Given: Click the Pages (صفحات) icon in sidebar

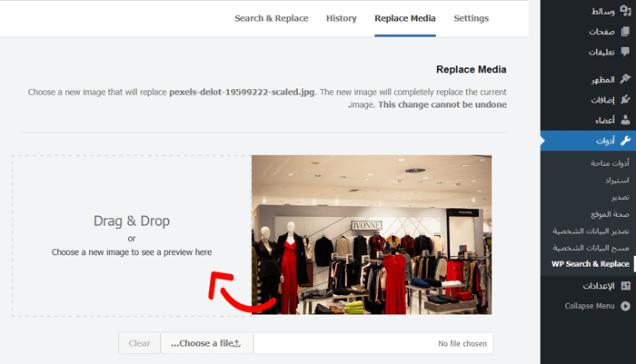Looking at the screenshot, I should (625, 33).
